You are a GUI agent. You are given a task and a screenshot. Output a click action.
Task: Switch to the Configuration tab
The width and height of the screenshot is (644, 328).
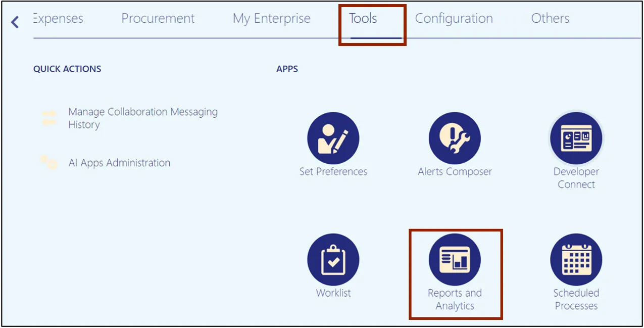[454, 19]
